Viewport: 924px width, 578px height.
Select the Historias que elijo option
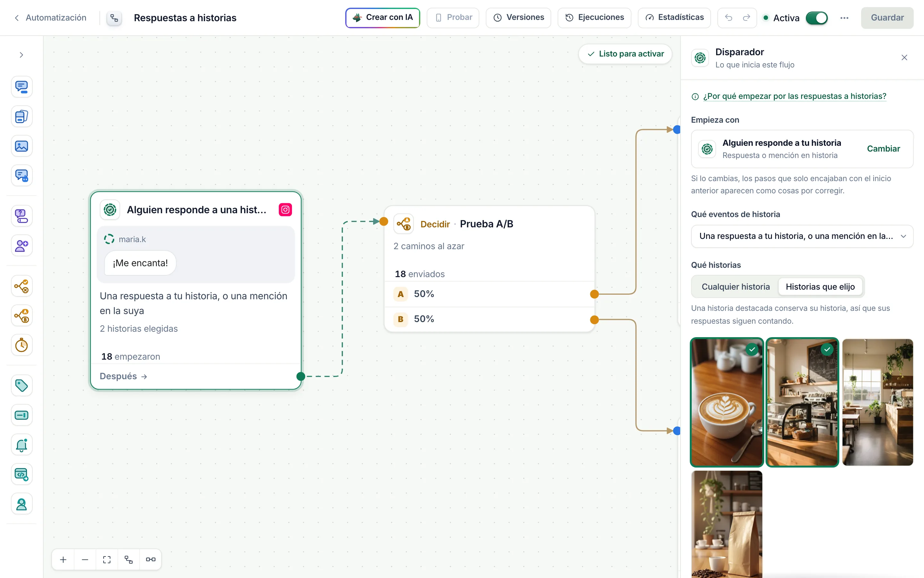click(x=820, y=287)
